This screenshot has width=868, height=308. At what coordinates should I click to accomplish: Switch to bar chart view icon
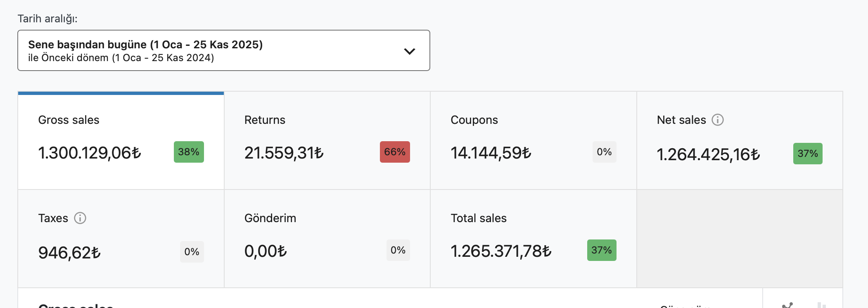click(822, 306)
